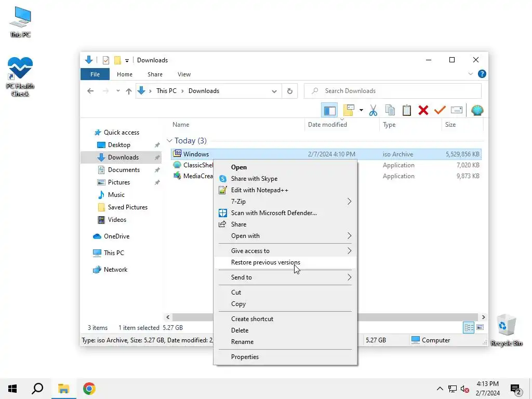Switch to Details view icon

[x=469, y=327]
